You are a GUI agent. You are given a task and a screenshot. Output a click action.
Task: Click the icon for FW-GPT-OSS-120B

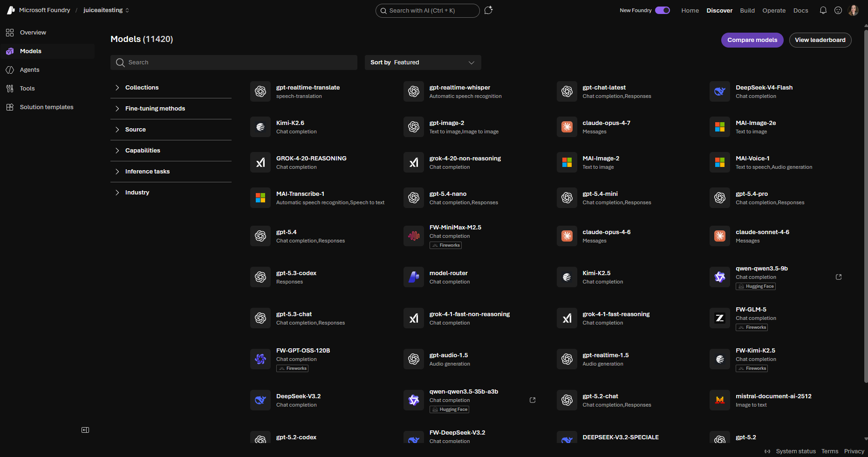pyautogui.click(x=260, y=359)
